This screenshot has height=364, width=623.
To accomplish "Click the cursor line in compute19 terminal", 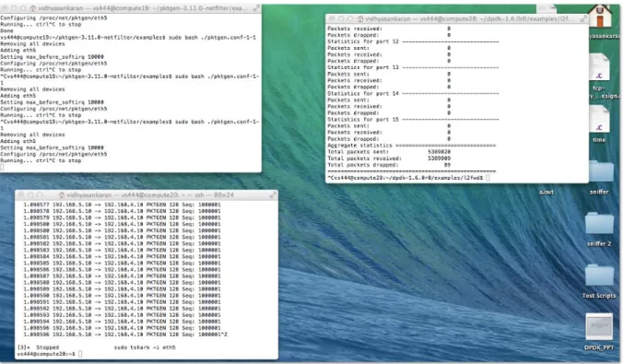I will 2,168.
